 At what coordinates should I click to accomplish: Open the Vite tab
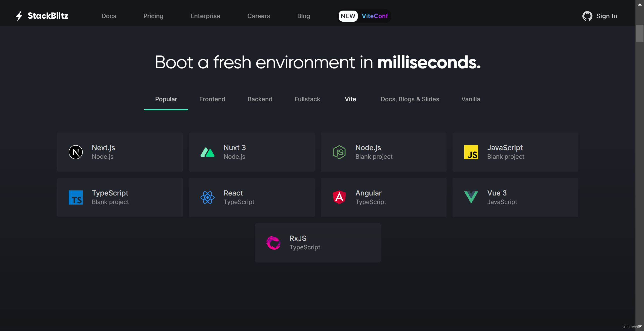[350, 99]
